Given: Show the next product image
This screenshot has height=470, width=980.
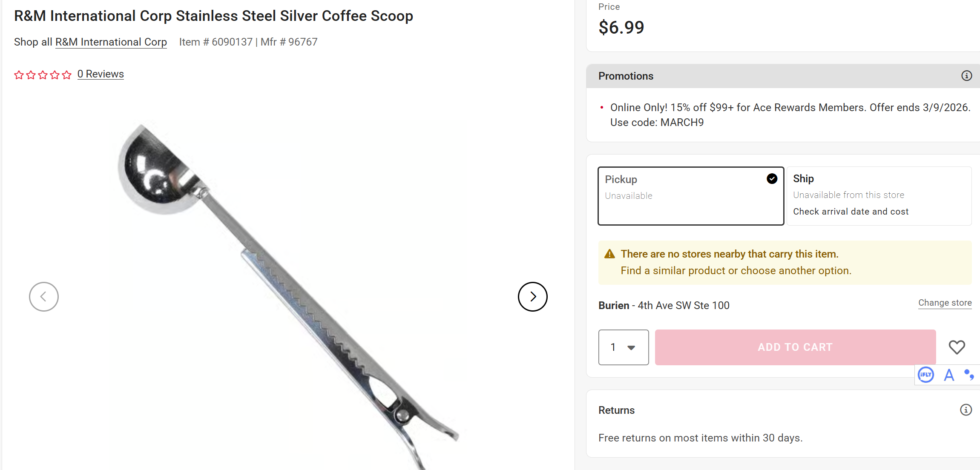Looking at the screenshot, I should click(x=532, y=297).
